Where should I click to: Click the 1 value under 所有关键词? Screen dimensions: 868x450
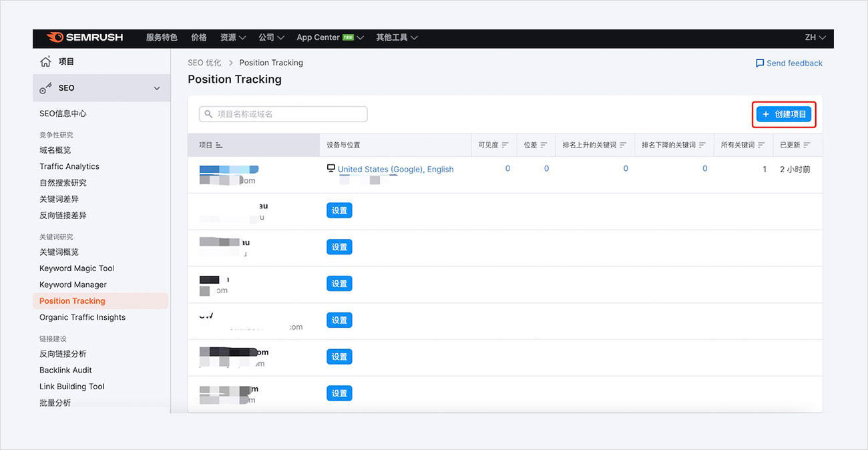765,170
